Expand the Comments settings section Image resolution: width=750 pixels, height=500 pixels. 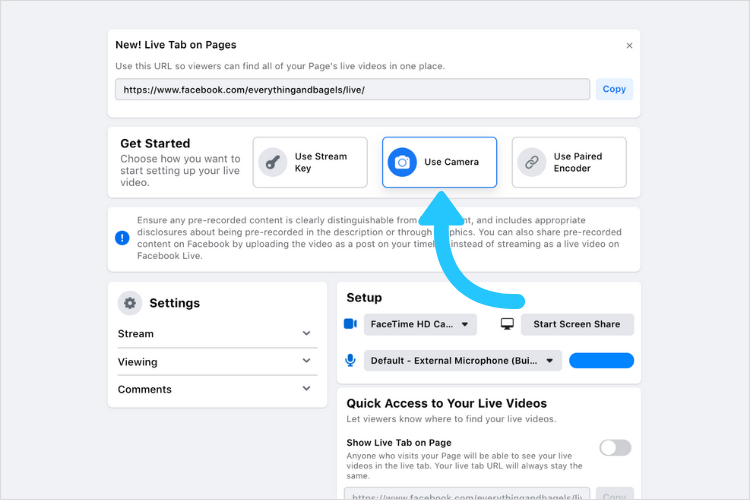217,389
